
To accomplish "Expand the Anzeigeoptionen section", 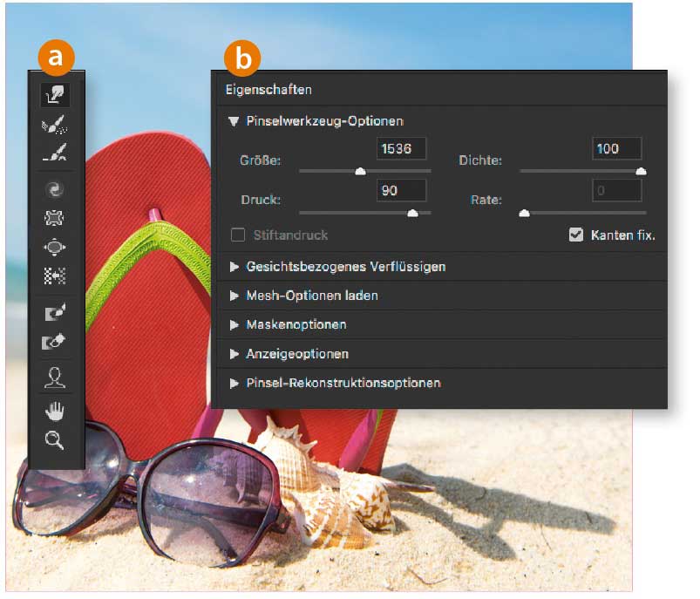I will 234,354.
